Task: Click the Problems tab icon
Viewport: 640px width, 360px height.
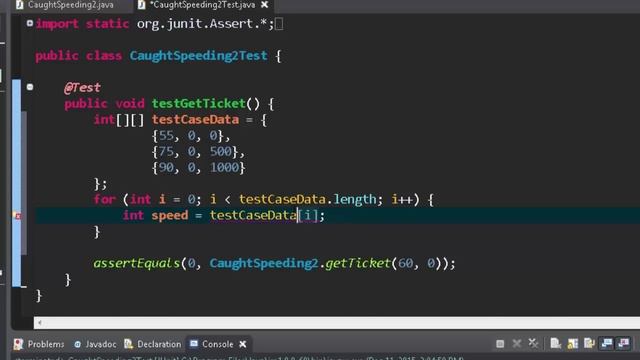Action: [18, 344]
